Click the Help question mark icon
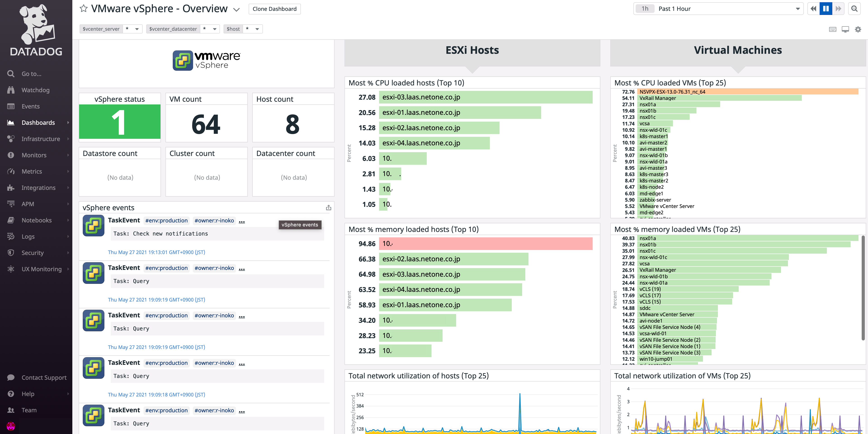The width and height of the screenshot is (868, 434). click(x=11, y=394)
